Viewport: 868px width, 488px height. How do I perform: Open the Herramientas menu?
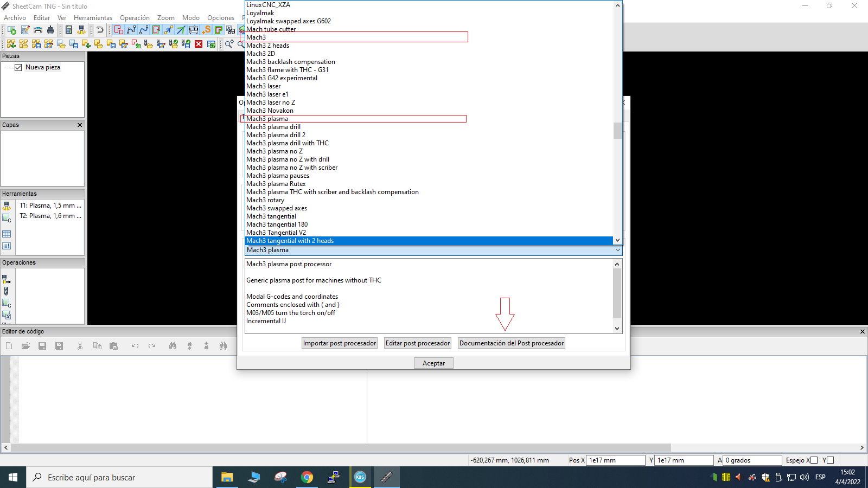click(93, 18)
